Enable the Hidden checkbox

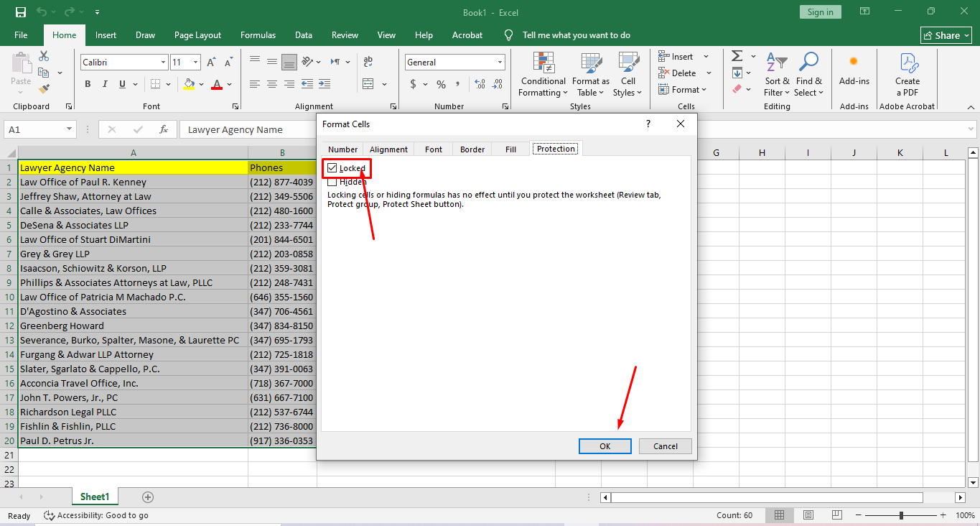click(x=332, y=183)
